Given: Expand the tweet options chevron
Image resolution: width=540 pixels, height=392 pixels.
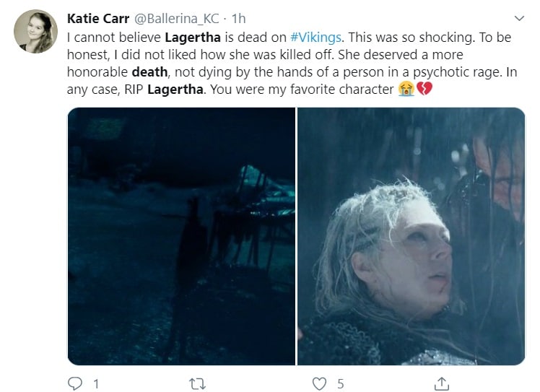Looking at the screenshot, I should [519, 18].
